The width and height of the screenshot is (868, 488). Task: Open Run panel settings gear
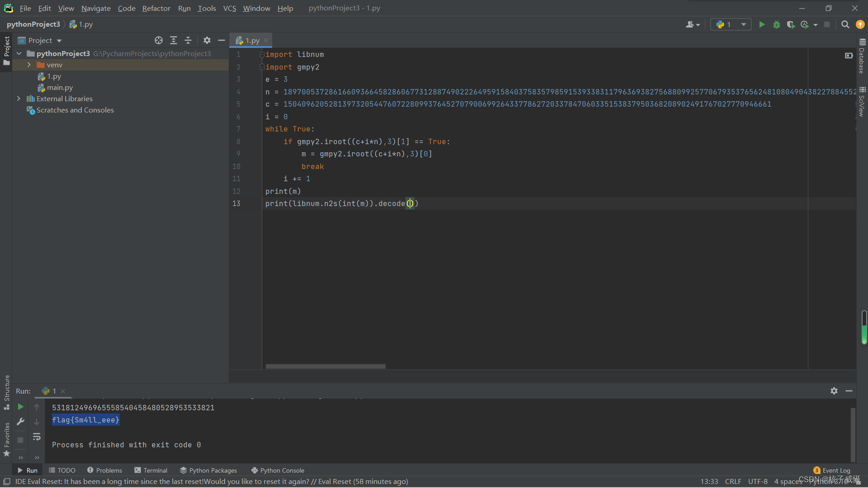click(x=834, y=391)
